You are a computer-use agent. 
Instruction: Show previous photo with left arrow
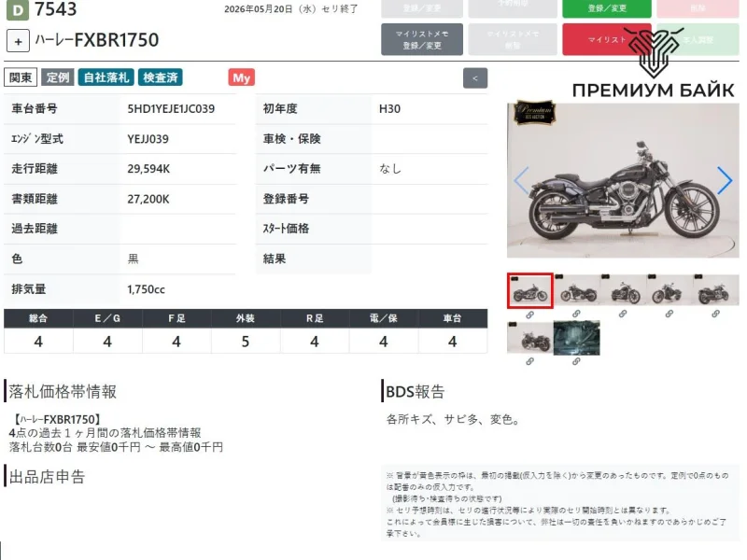pos(521,180)
